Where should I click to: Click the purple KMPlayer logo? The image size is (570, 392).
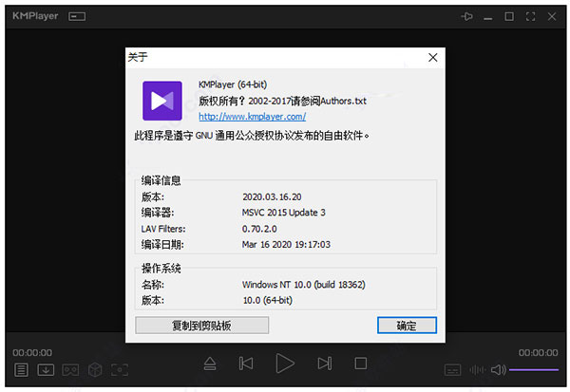pyautogui.click(x=162, y=101)
